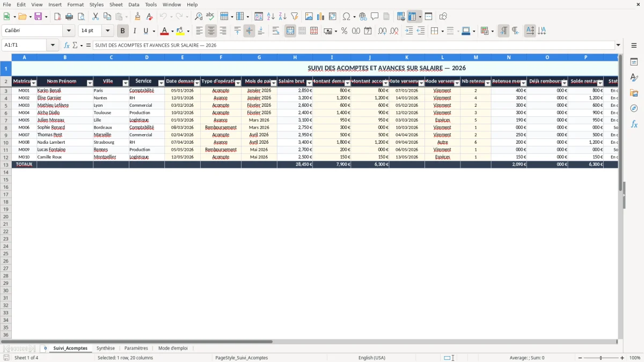This screenshot has width=644, height=362.
Task: Toggle italic formatting
Action: tap(135, 31)
